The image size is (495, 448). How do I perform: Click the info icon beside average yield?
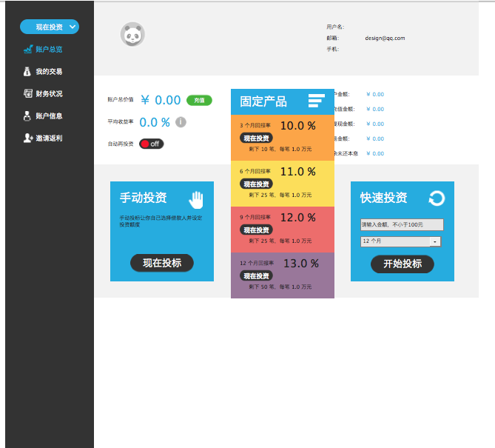(x=181, y=122)
